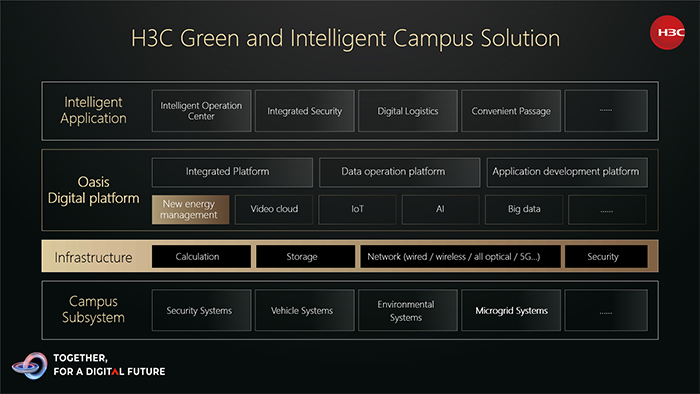Open Application development platform box
This screenshot has height=394, width=700.
coord(567,172)
